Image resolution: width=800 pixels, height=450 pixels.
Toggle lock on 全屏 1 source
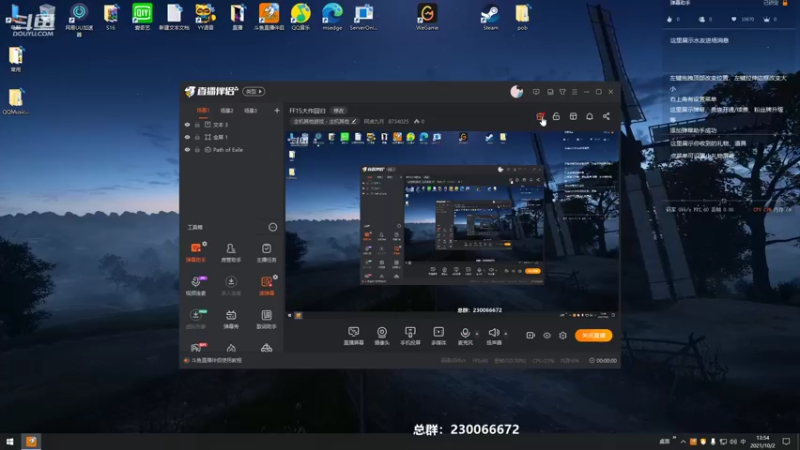point(197,137)
